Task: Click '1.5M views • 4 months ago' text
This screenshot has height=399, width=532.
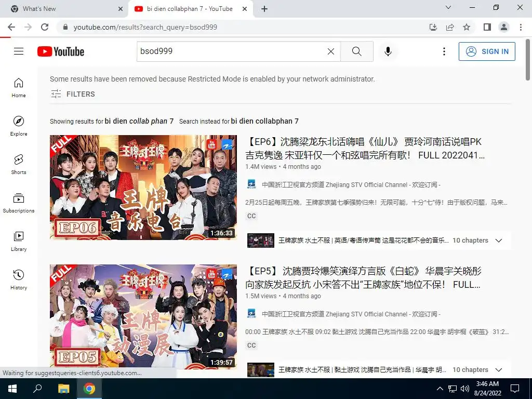Action: (x=283, y=296)
